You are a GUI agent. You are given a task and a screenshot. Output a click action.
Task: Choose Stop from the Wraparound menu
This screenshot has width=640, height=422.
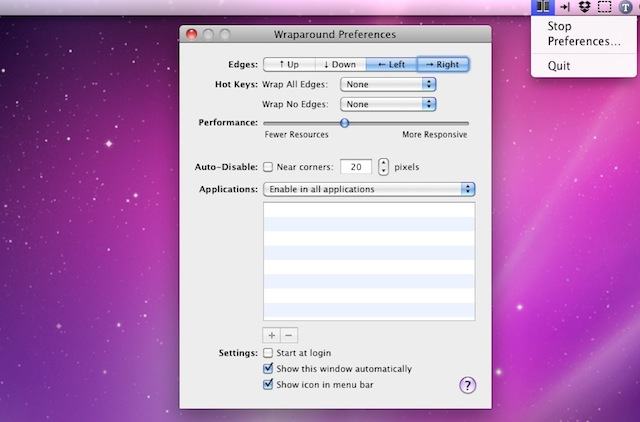pyautogui.click(x=560, y=26)
